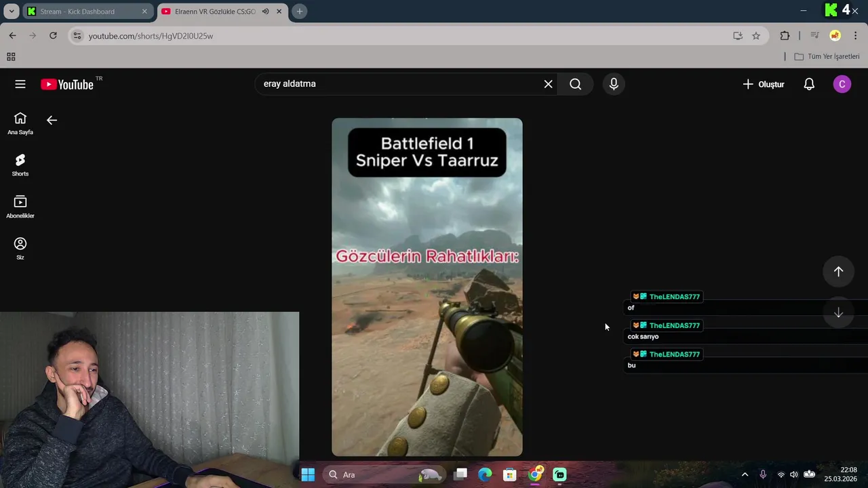Open the YouTube notifications bell
868x488 pixels.
(x=809, y=84)
